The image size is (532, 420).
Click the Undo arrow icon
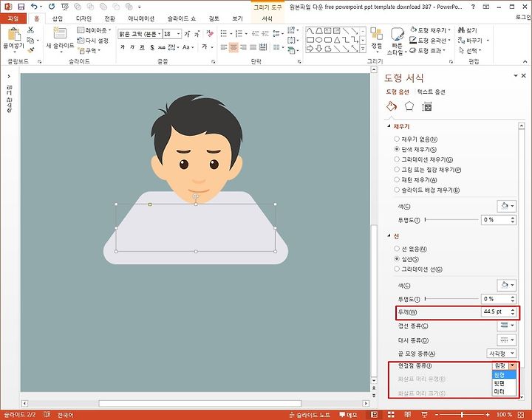(x=34, y=7)
